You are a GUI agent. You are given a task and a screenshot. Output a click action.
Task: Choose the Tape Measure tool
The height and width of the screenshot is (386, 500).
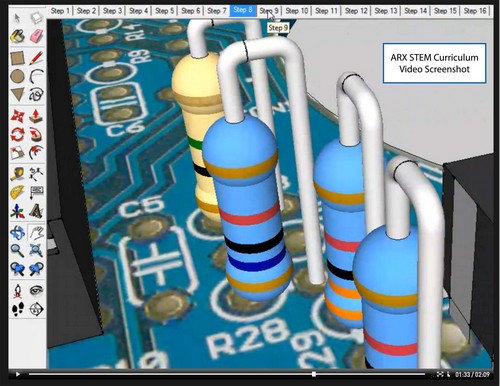coord(17,174)
